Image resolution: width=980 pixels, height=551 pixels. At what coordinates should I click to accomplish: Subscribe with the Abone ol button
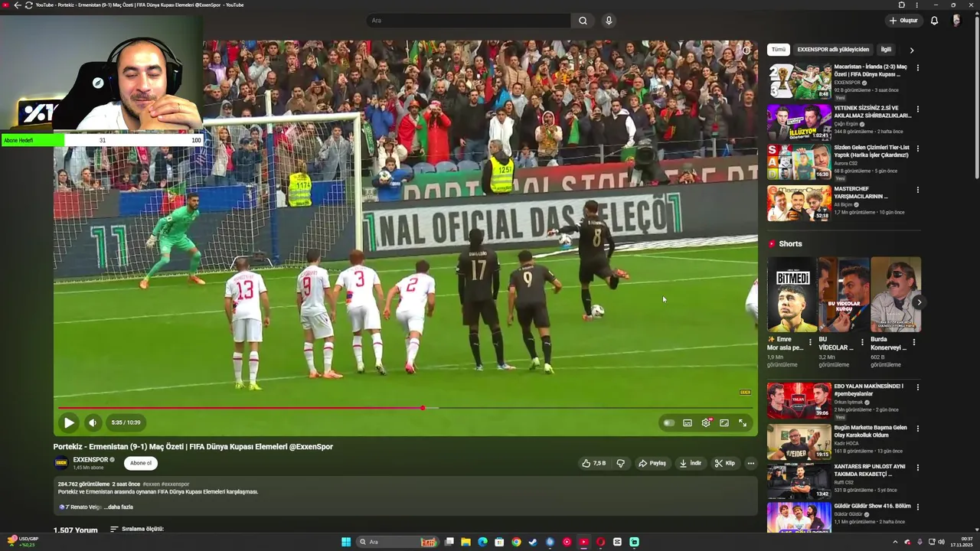(141, 463)
